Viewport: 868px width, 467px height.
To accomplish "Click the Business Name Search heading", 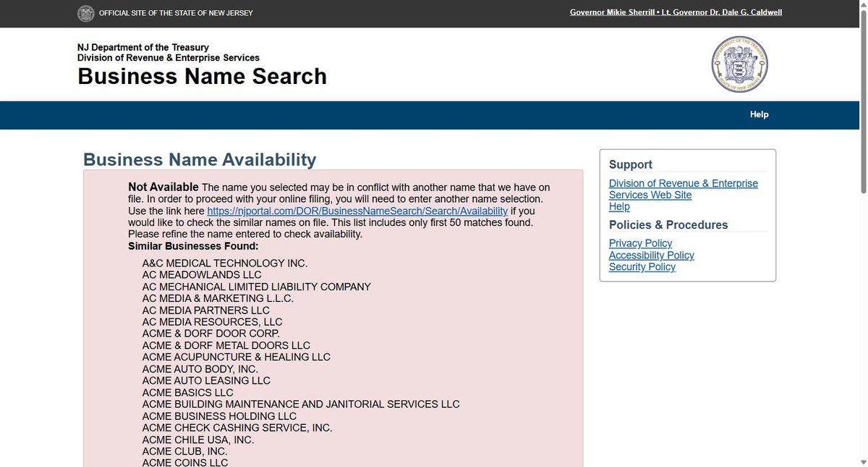I will [202, 76].
